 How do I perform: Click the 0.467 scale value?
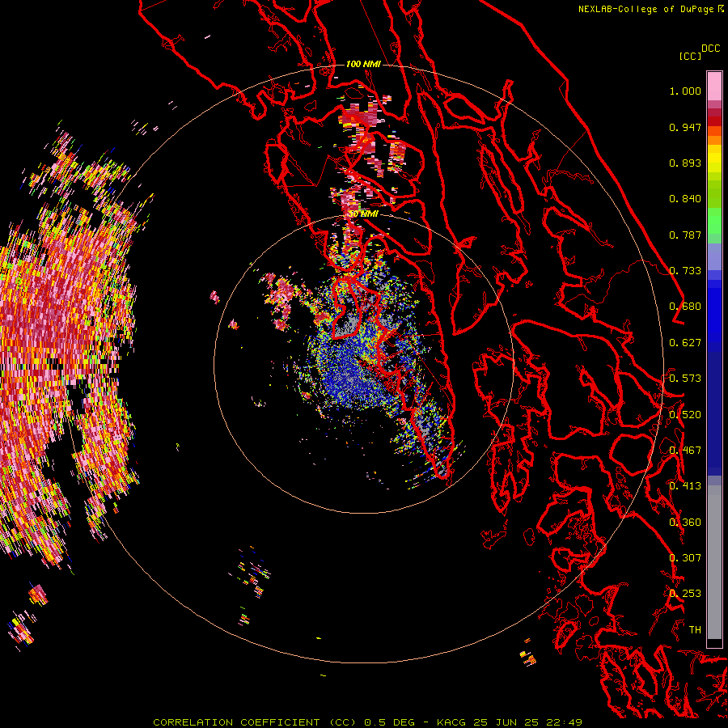685,451
